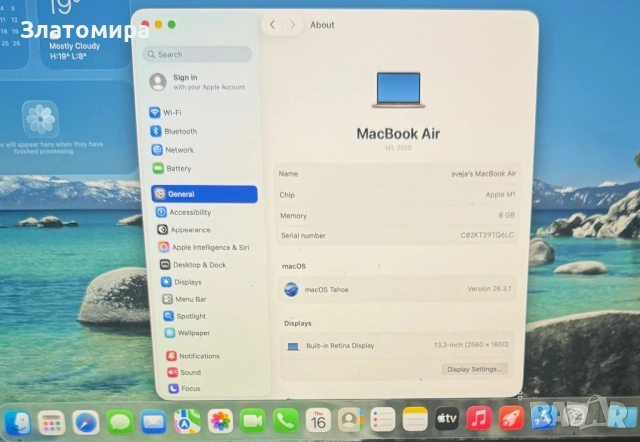Open Wallpaper settings

tap(187, 333)
